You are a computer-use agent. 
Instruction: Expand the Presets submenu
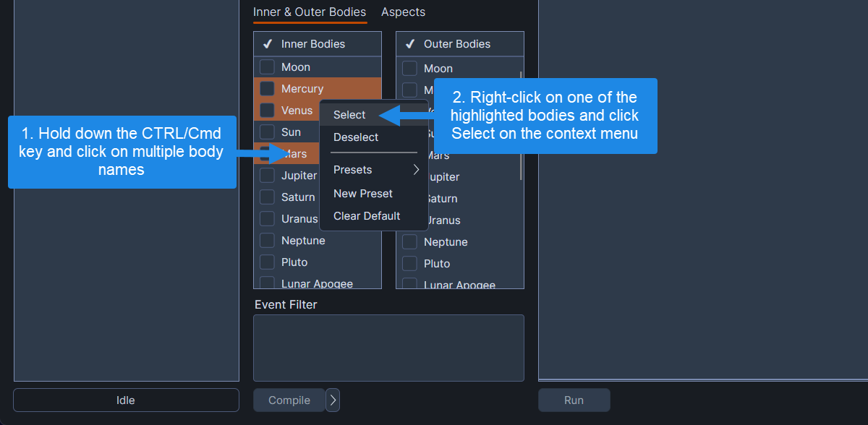pos(352,169)
